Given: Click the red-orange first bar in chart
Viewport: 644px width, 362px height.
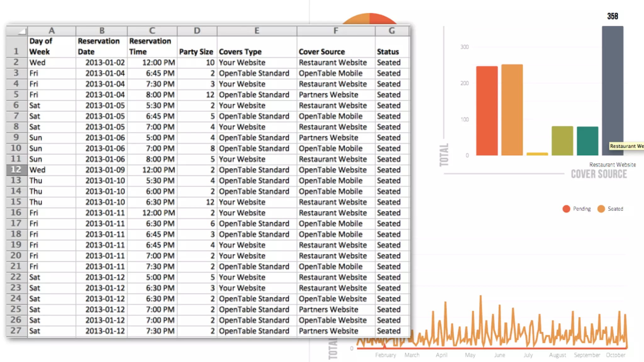Looking at the screenshot, I should 487,111.
